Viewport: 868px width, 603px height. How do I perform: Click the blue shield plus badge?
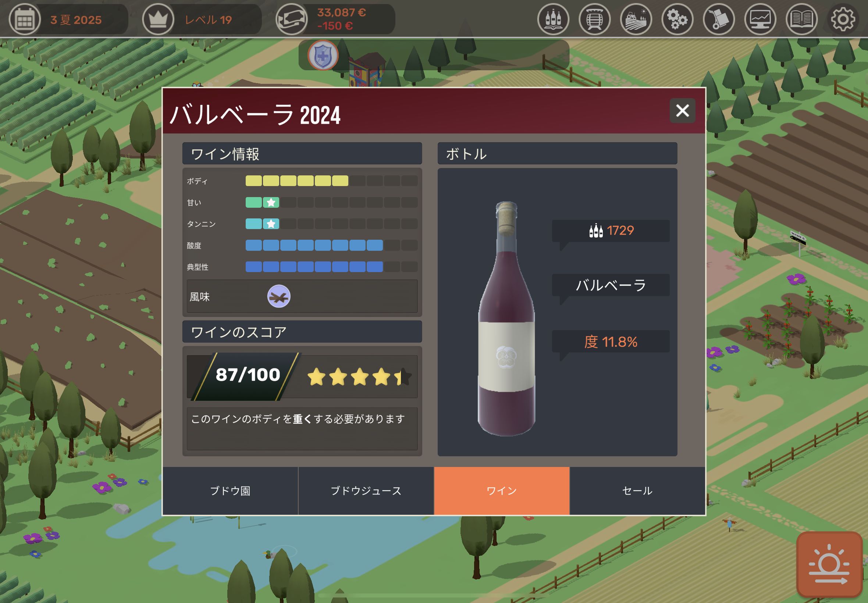tap(323, 56)
